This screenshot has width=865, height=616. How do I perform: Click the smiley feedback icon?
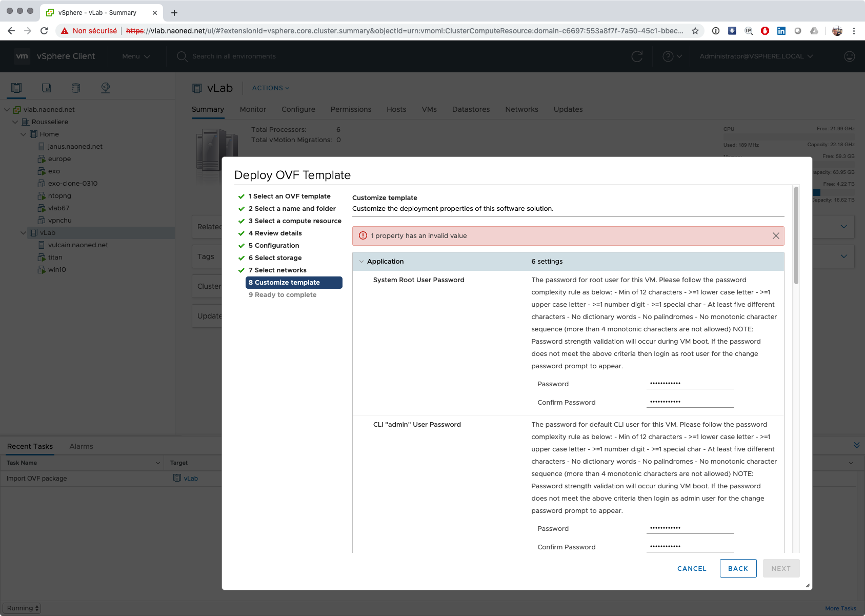coord(849,56)
